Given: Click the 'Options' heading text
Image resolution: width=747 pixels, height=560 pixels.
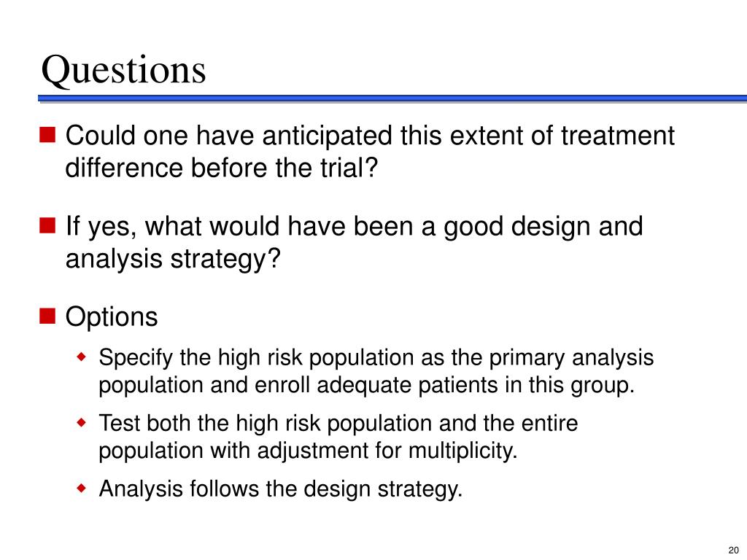Looking at the screenshot, I should pyautogui.click(x=112, y=317).
